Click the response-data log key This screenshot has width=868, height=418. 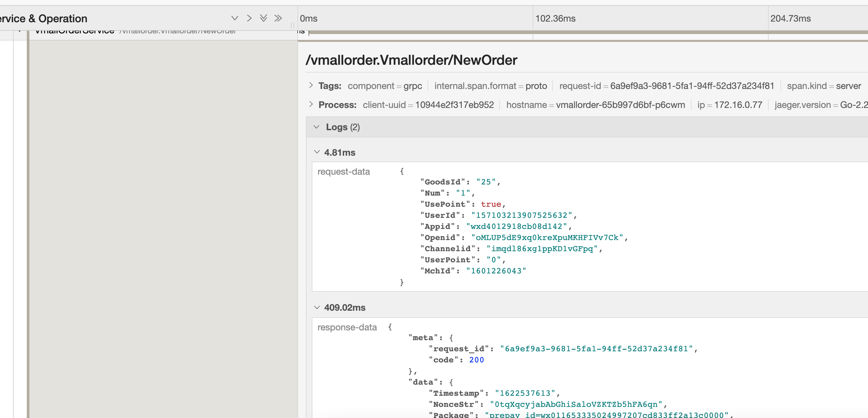coord(347,327)
